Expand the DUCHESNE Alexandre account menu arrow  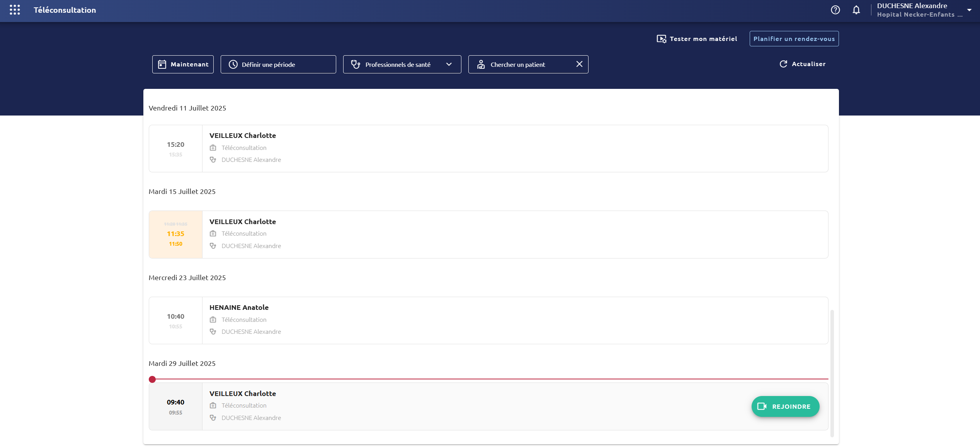coord(969,10)
